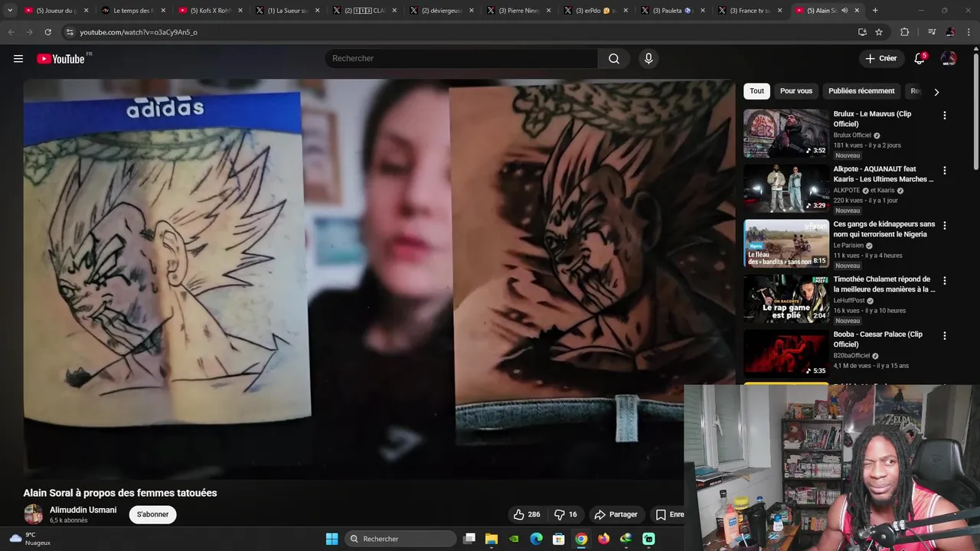
Task: Open the Le Parisien channel name
Action: click(x=849, y=246)
